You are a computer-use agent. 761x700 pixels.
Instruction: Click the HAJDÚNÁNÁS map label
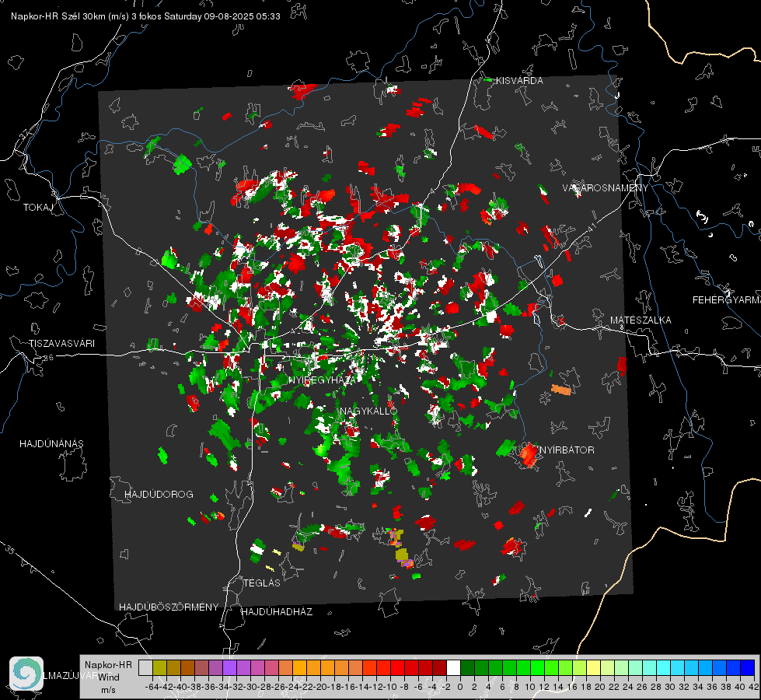[x=51, y=444]
